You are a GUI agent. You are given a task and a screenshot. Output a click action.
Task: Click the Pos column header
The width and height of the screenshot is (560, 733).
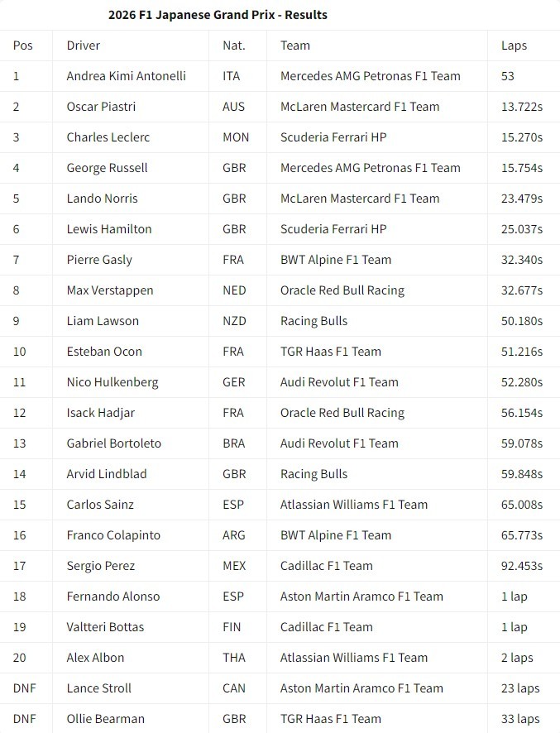point(23,46)
